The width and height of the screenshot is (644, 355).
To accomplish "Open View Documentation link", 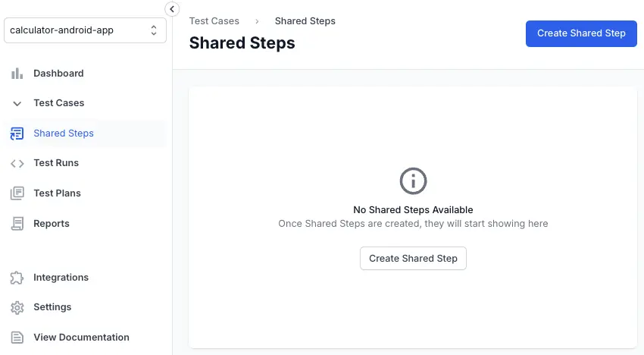I will tap(81, 338).
